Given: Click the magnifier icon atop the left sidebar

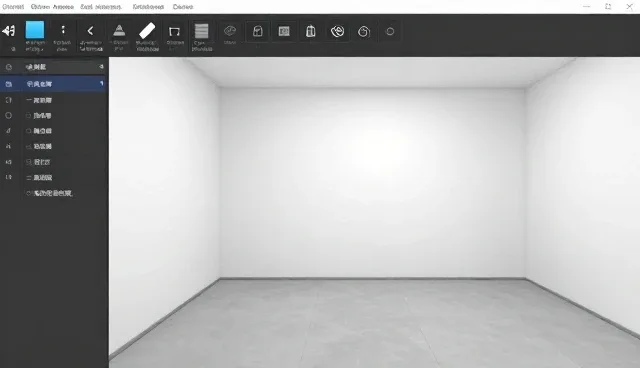Looking at the screenshot, I should tap(9, 67).
